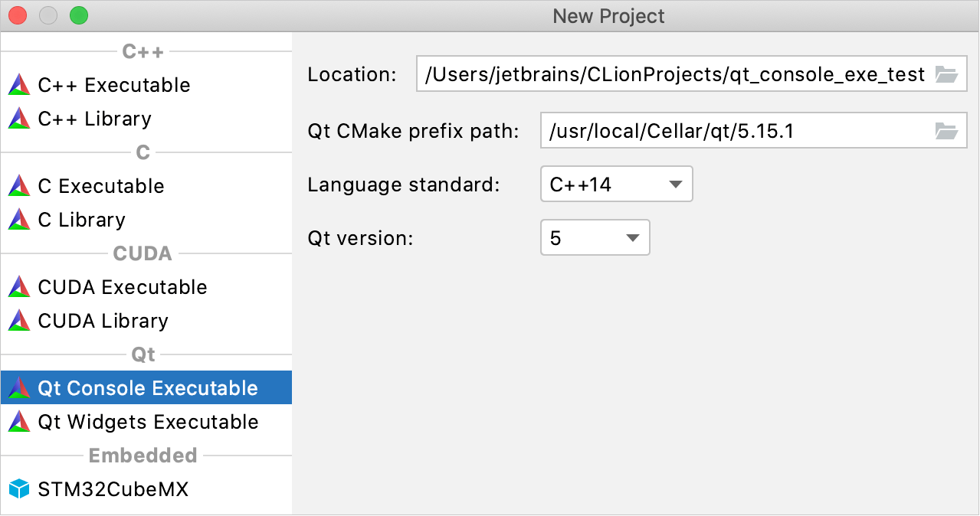The image size is (980, 516).
Task: Open the folder browser for Location
Action: 948,73
